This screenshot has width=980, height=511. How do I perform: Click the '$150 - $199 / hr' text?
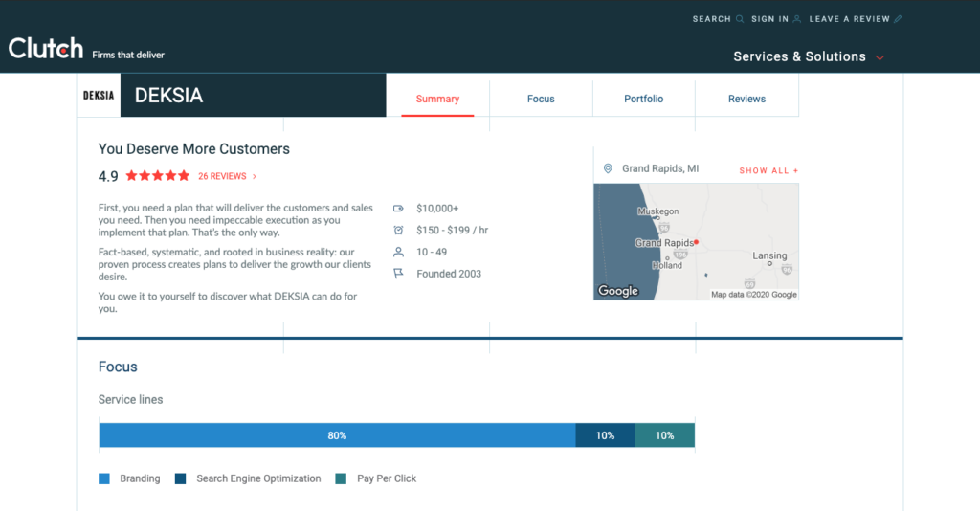coord(453,230)
